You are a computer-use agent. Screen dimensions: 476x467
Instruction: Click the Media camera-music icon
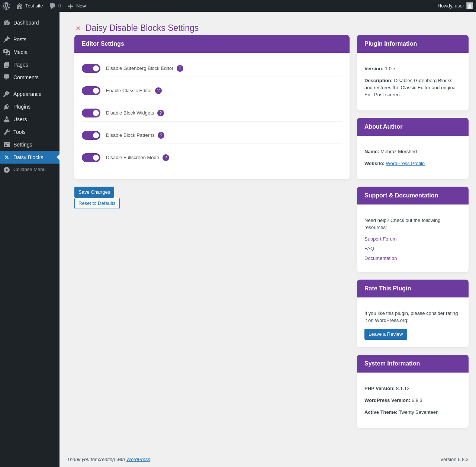pos(7,52)
